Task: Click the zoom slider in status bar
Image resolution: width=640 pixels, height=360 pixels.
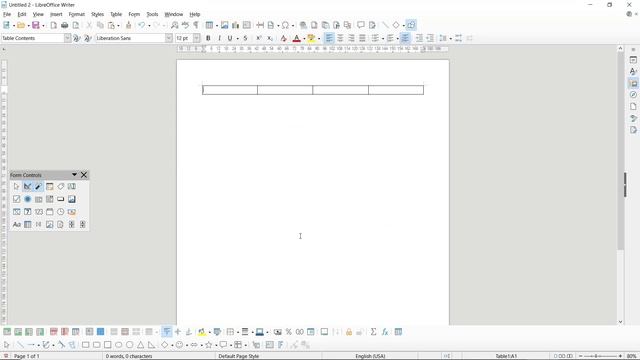Action: coord(600,356)
